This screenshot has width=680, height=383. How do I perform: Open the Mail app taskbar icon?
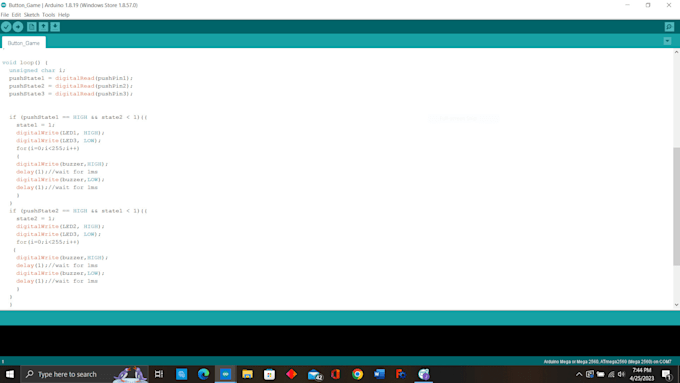tap(314, 374)
